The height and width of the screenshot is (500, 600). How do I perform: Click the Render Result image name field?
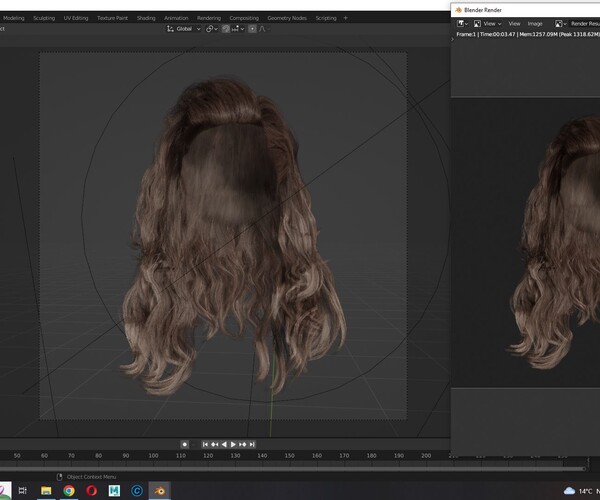coord(585,24)
